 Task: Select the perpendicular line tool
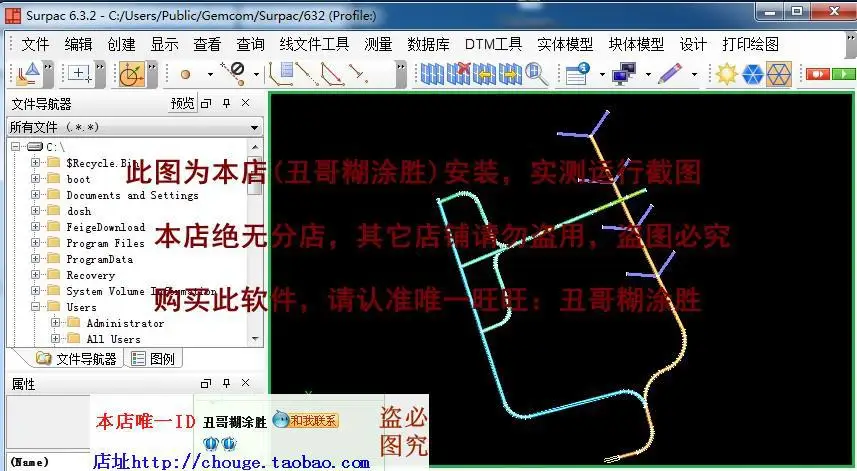click(x=358, y=74)
